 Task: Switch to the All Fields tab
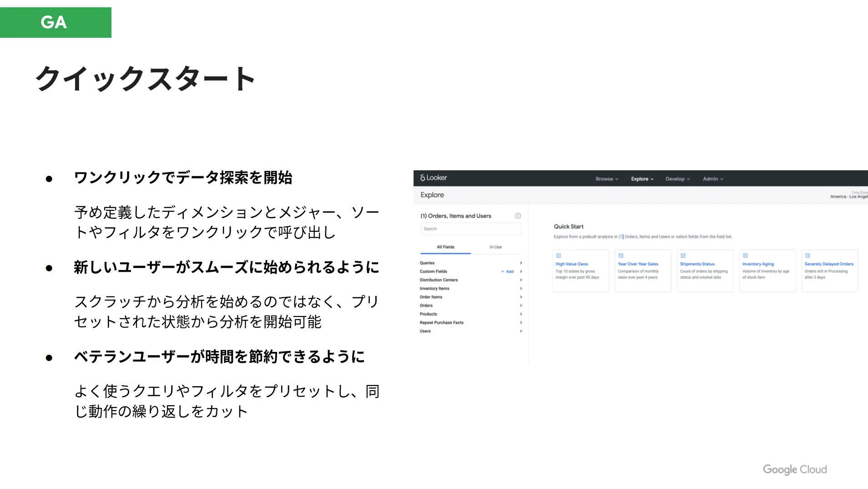coord(445,247)
